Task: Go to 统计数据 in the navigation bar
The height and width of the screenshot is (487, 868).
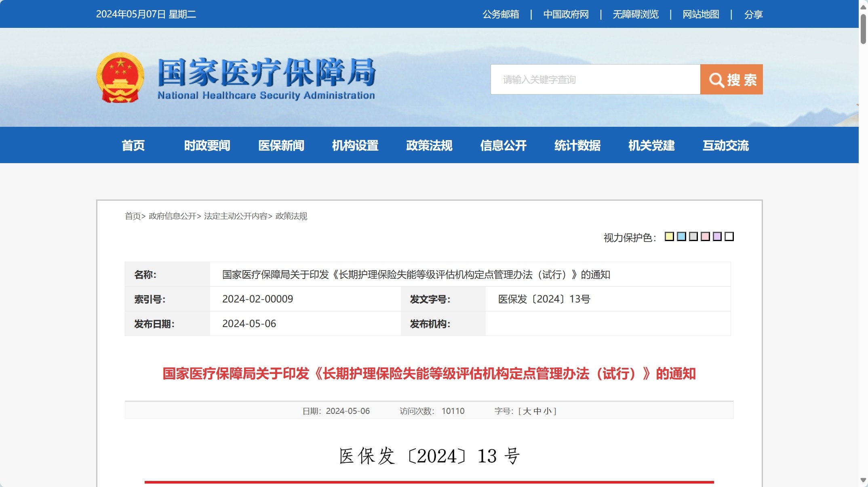Action: (x=577, y=145)
